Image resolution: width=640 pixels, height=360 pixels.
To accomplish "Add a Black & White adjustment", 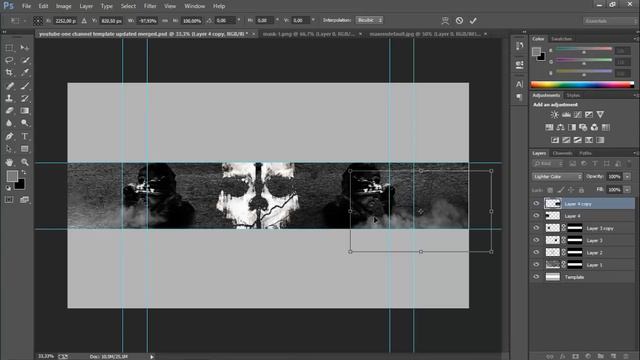I will coord(572,127).
